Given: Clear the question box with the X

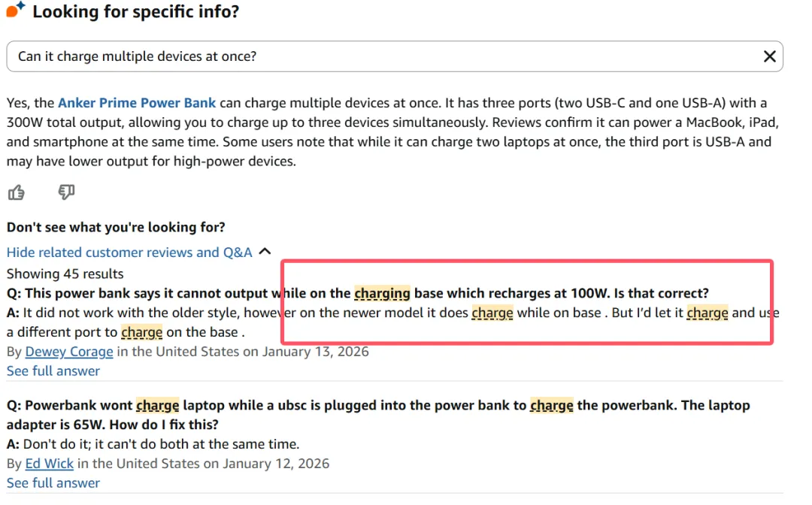Looking at the screenshot, I should [769, 56].
